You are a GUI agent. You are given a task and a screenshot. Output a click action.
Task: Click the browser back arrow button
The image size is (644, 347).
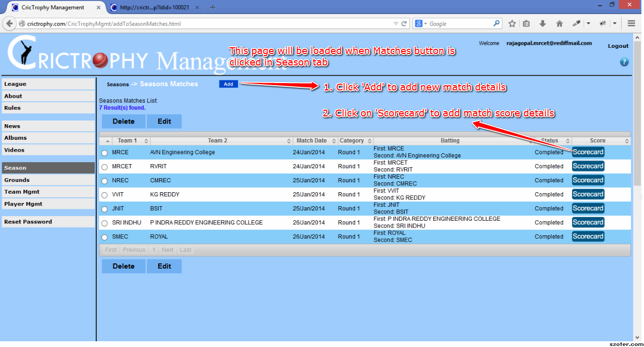(x=9, y=23)
